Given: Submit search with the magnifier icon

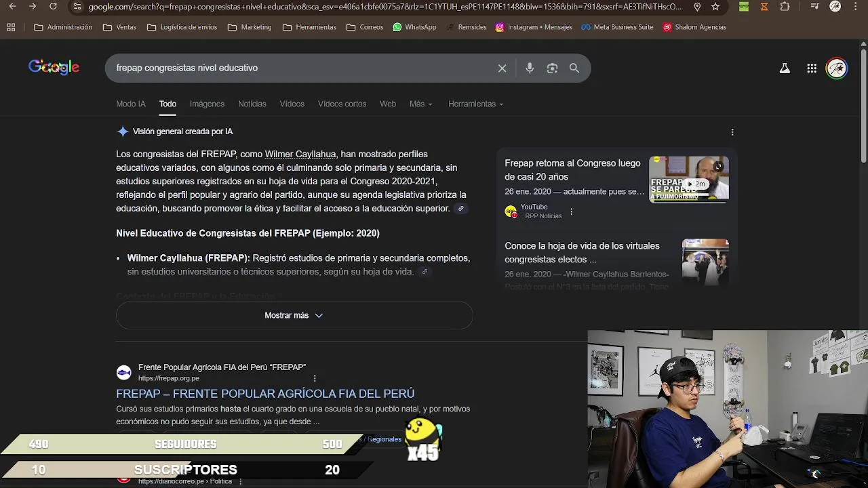Looking at the screenshot, I should pos(574,68).
